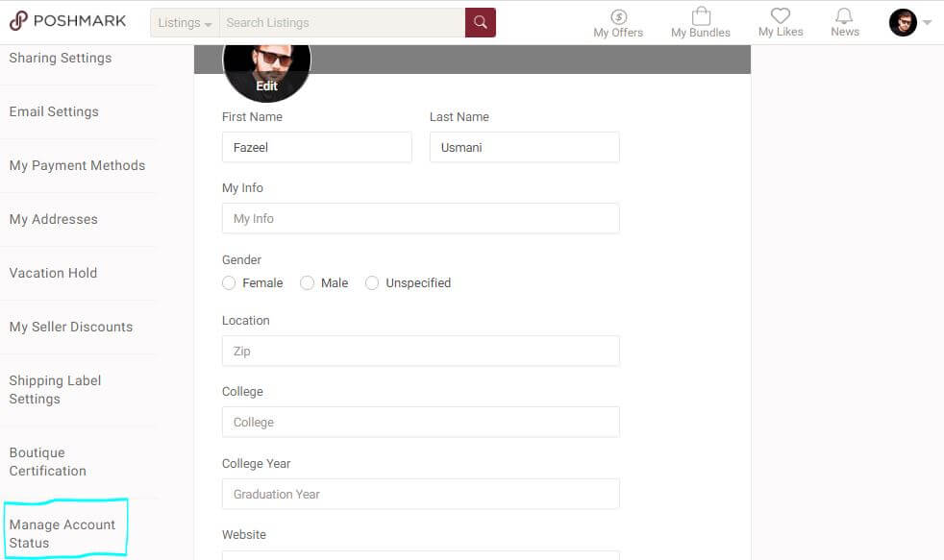Image resolution: width=944 pixels, height=560 pixels.
Task: Open Email Settings
Action: pyautogui.click(x=54, y=111)
